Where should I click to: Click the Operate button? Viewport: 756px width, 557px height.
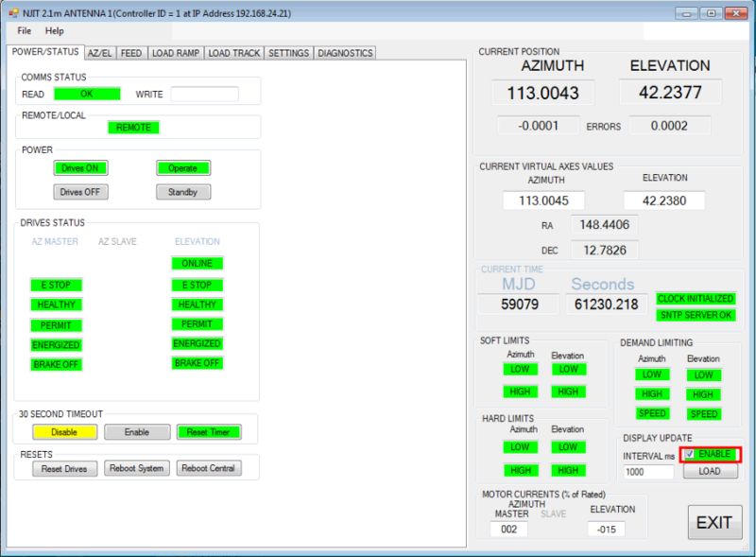point(183,168)
